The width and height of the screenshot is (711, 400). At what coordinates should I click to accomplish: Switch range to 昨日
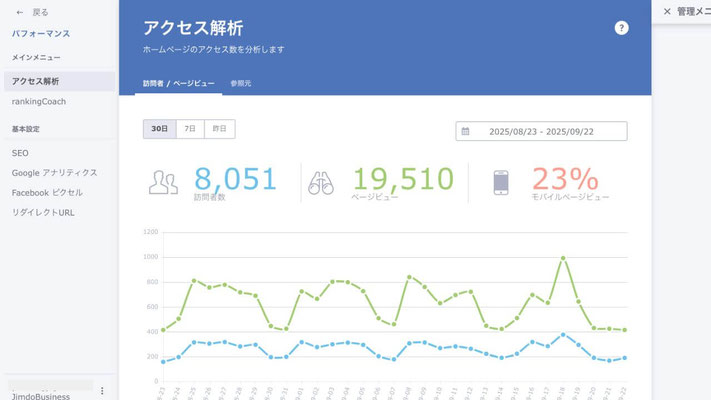[x=219, y=129]
